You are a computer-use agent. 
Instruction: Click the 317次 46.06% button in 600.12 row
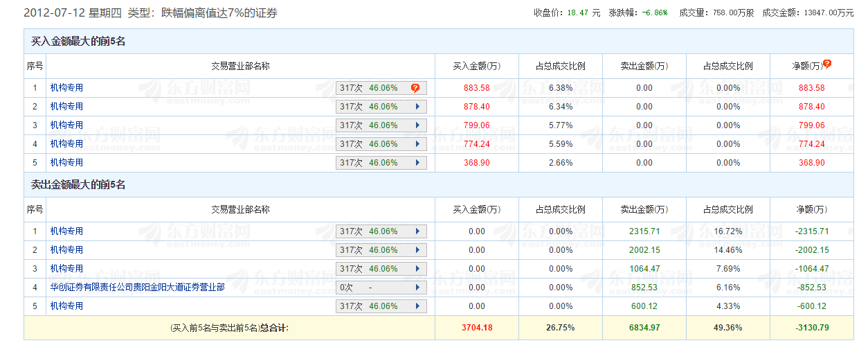click(381, 306)
